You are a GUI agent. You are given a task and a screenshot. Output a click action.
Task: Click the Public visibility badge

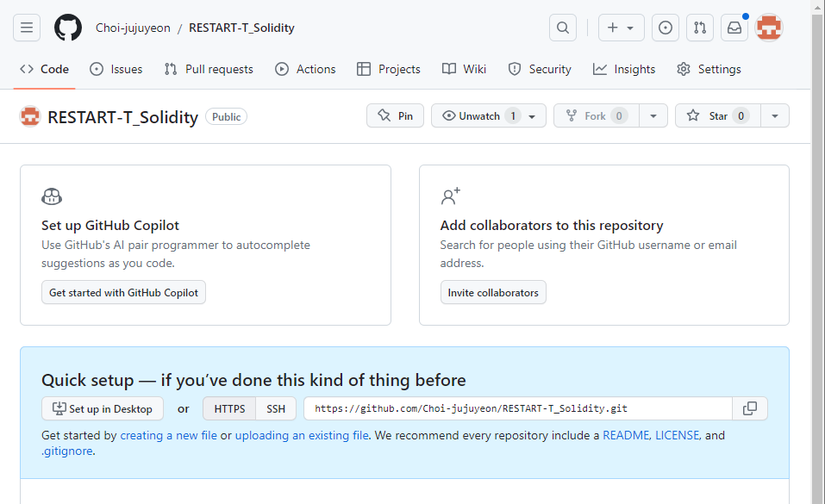point(226,117)
